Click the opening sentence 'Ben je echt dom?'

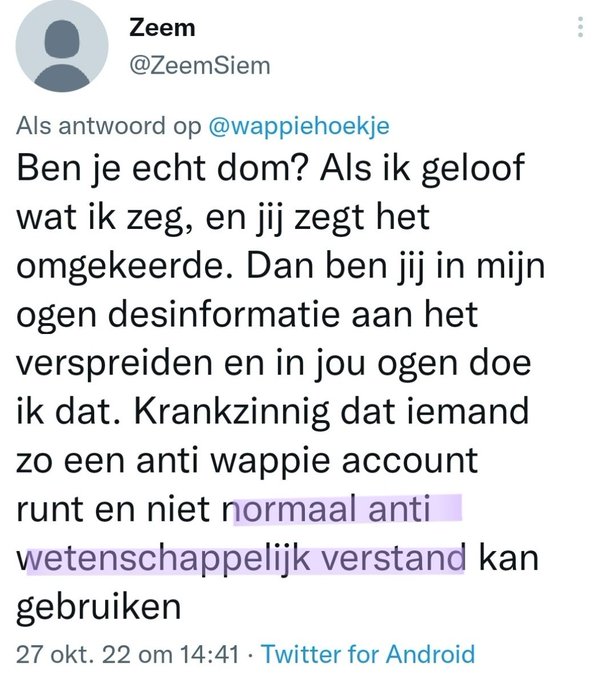tap(163, 167)
